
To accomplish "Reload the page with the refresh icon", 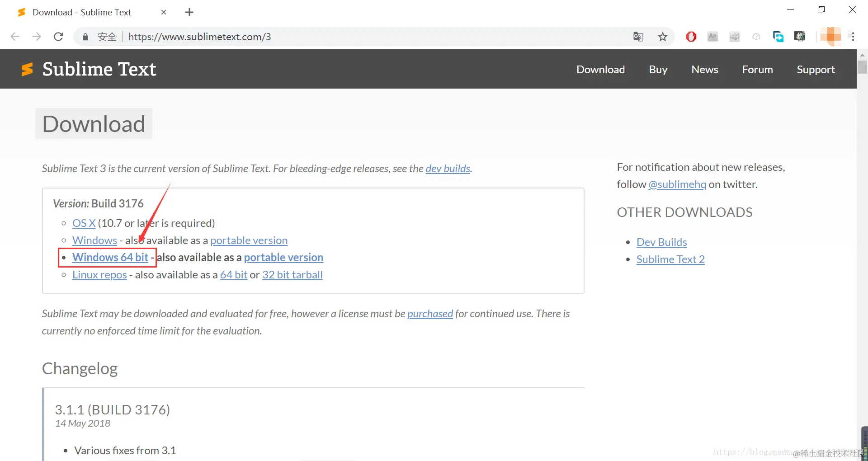I will [58, 37].
